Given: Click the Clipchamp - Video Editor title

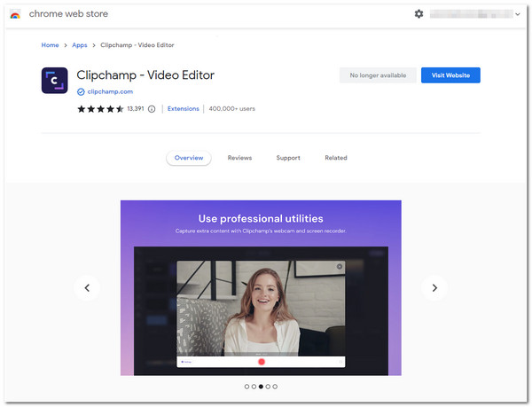Looking at the screenshot, I should click(145, 75).
